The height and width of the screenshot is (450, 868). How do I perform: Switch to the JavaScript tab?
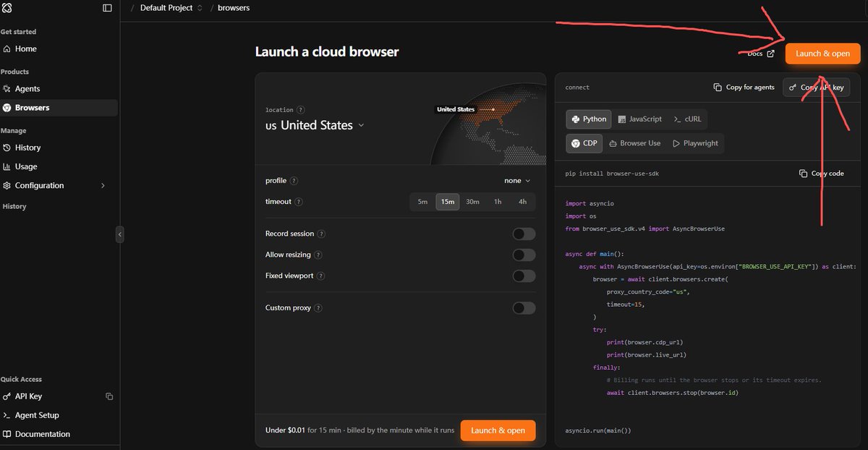click(639, 119)
